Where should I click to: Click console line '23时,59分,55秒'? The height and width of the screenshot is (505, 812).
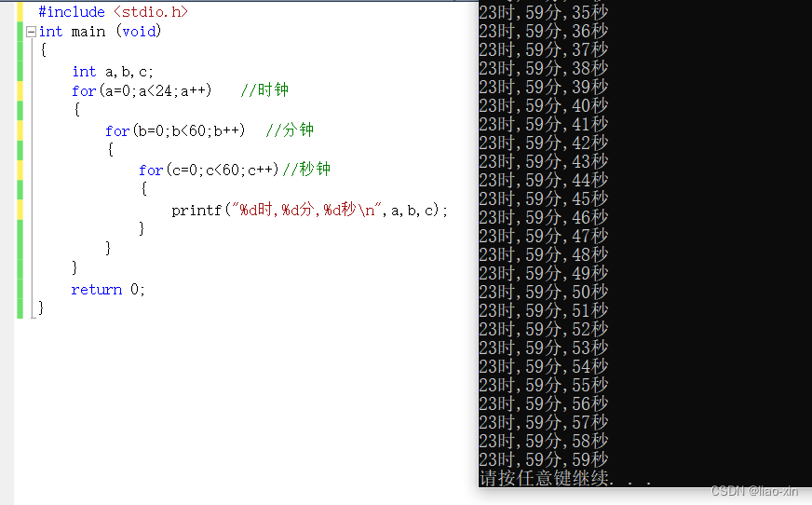pyautogui.click(x=543, y=386)
